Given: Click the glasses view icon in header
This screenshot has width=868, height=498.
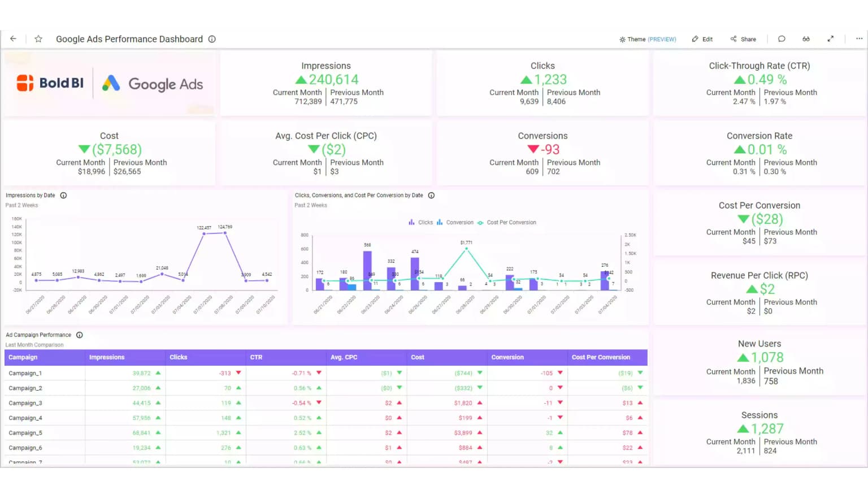Looking at the screenshot, I should pyautogui.click(x=806, y=39).
